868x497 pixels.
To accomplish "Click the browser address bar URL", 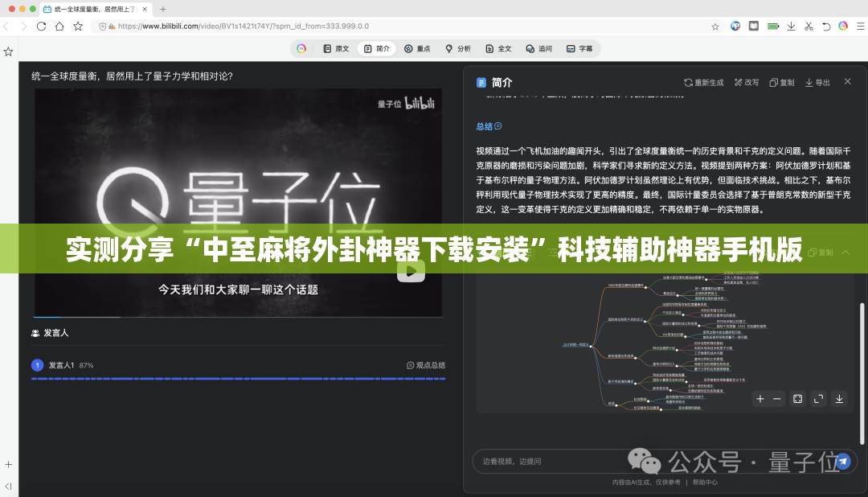I will [x=244, y=26].
